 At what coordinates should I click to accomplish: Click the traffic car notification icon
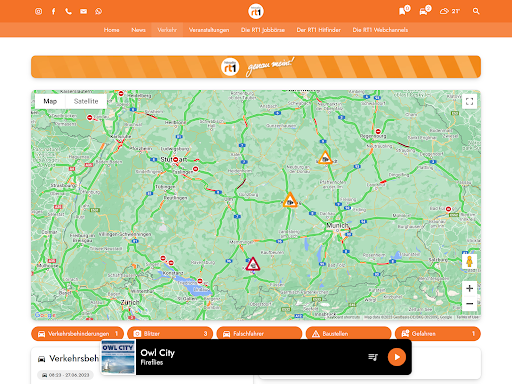[425, 10]
